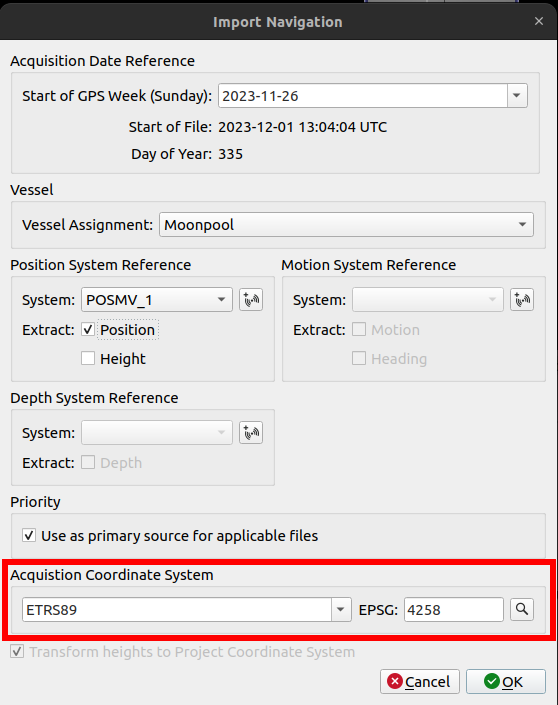
Task: Click the Transform heights to Project checkbox
Action: (x=17, y=651)
